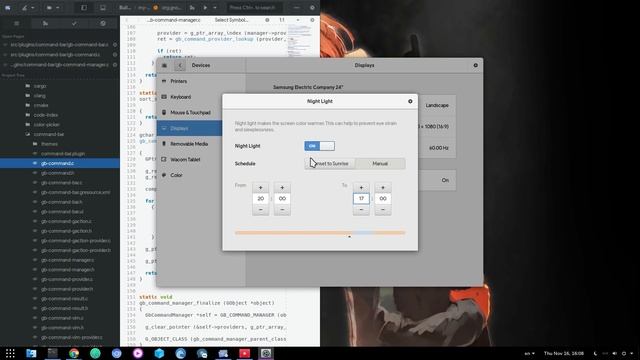Decrease the From hour value
This screenshot has height=360, width=640.
(x=260, y=209)
